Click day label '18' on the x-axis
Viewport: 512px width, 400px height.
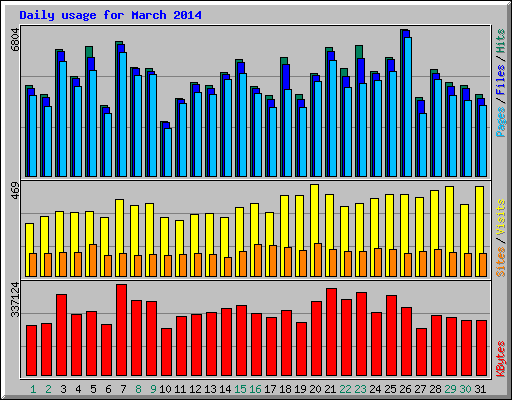[285, 389]
